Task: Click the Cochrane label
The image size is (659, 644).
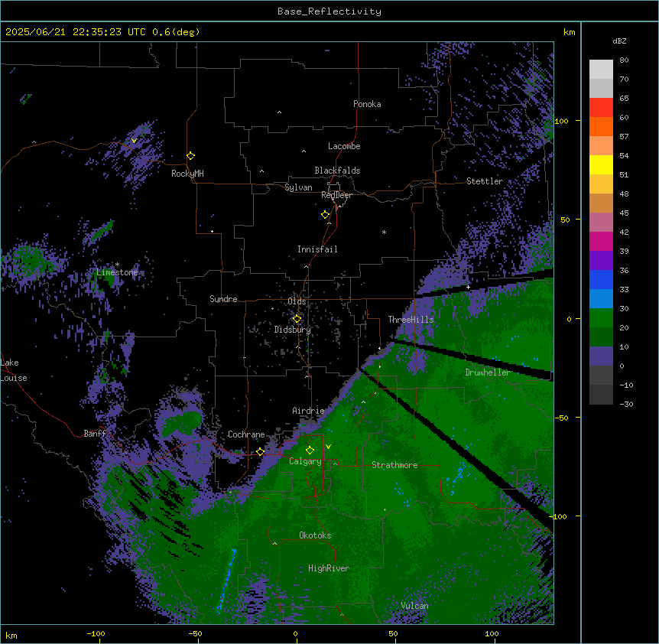Action: click(x=246, y=434)
